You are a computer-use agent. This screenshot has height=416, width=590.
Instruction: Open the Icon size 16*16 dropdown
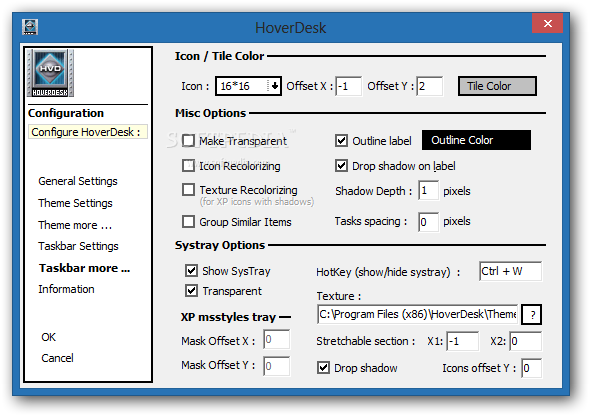tap(248, 86)
